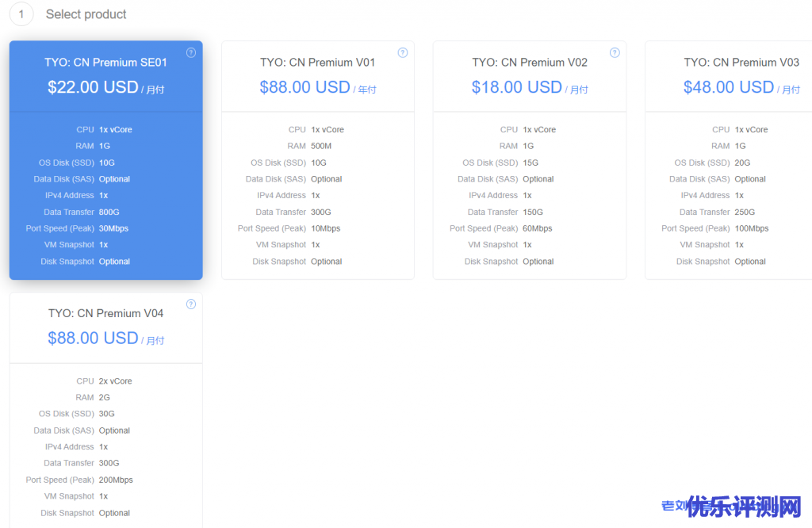The width and height of the screenshot is (812, 528).
Task: Choose the TYO: CN Premium V03 plan
Action: pos(741,63)
